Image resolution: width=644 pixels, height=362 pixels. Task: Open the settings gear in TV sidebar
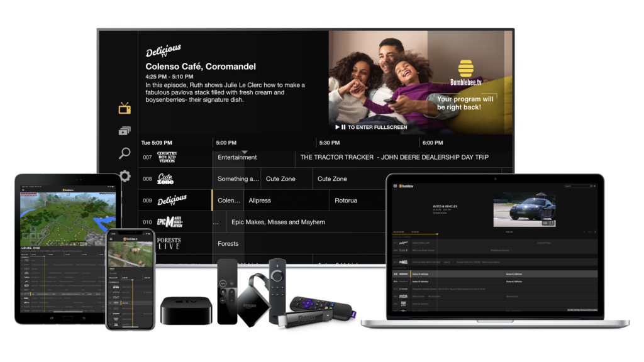pos(125,176)
